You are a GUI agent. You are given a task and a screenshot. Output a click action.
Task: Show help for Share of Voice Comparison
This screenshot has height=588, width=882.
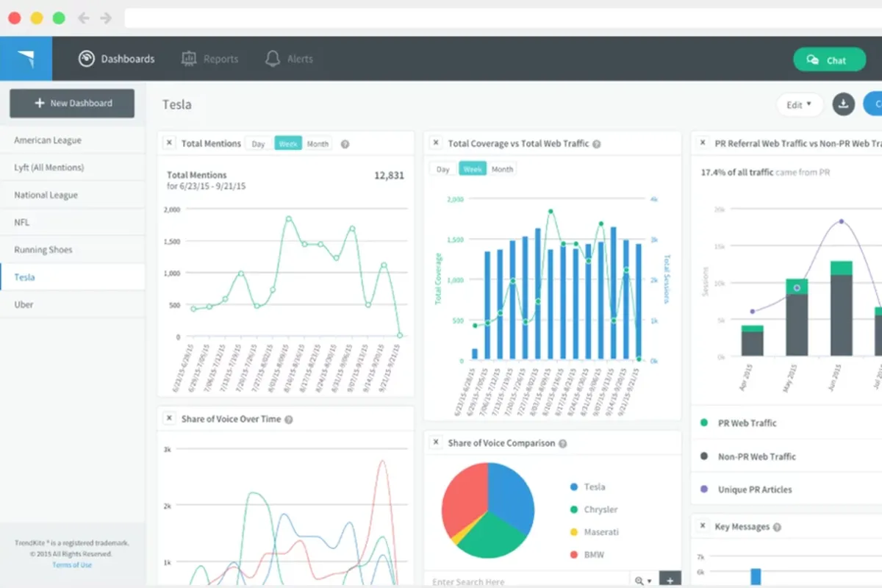pyautogui.click(x=562, y=444)
